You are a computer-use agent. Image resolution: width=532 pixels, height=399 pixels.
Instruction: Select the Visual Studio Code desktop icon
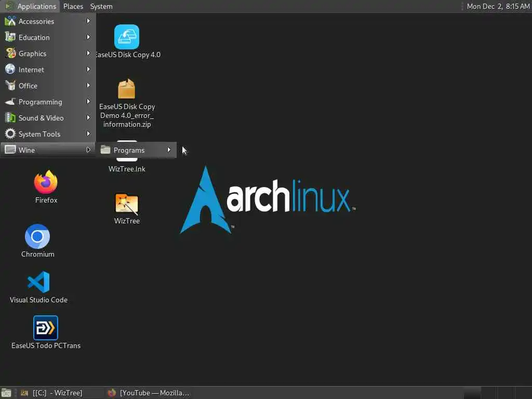(38, 282)
